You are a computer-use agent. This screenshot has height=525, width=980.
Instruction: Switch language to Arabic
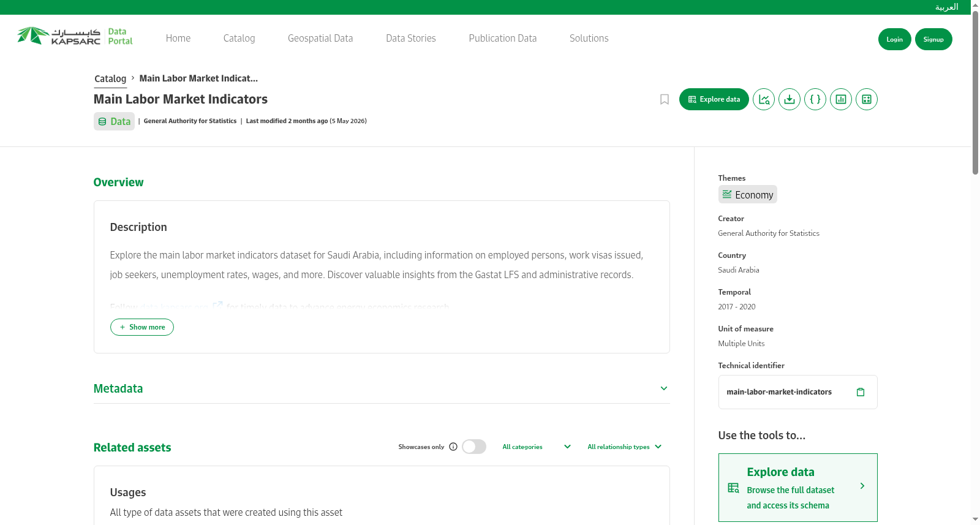pyautogui.click(x=946, y=7)
